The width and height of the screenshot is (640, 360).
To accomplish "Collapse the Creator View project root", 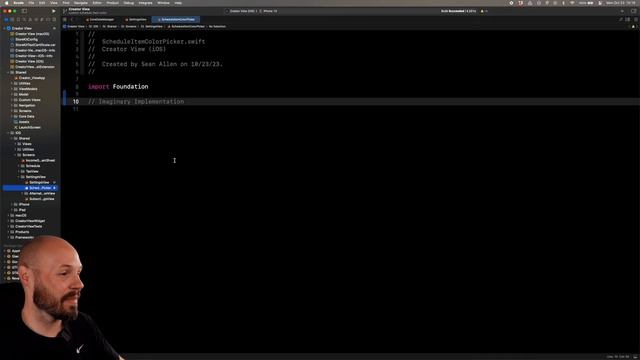I will click(x=4, y=28).
